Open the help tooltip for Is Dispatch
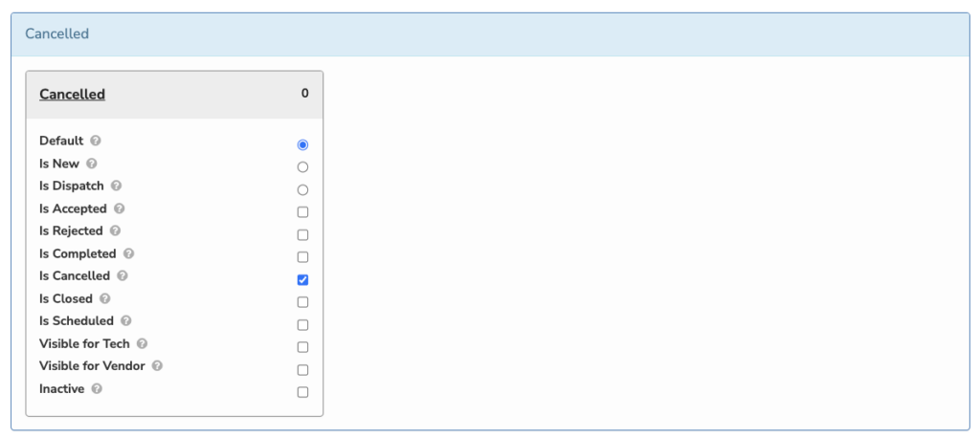 pos(116,186)
